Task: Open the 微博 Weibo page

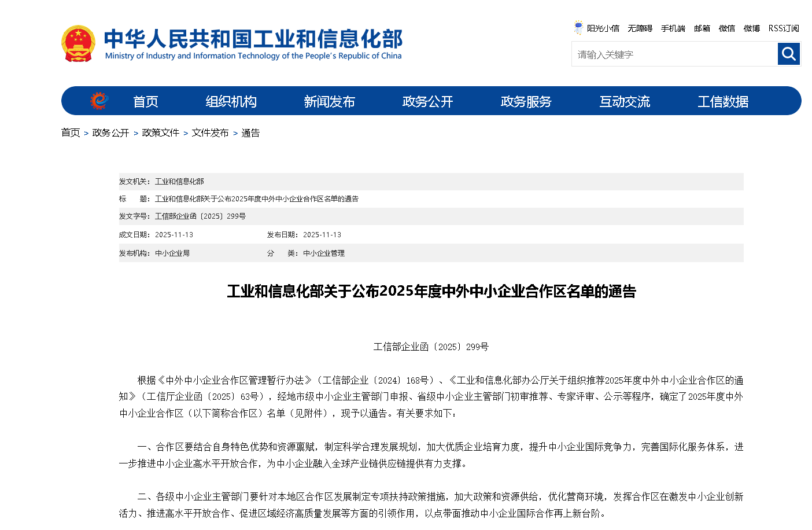Action: click(751, 28)
